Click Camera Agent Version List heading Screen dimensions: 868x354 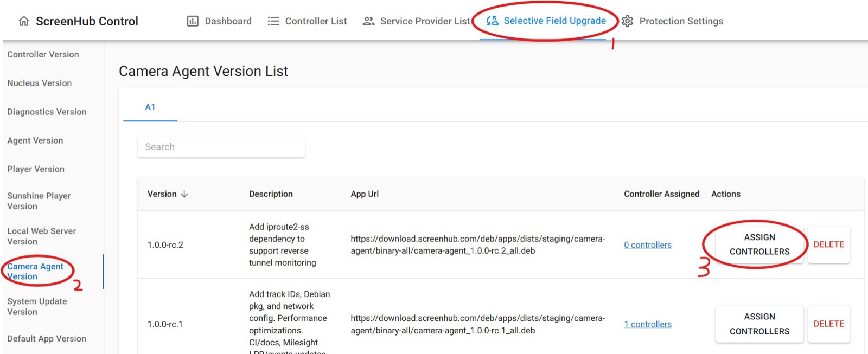[x=203, y=71]
